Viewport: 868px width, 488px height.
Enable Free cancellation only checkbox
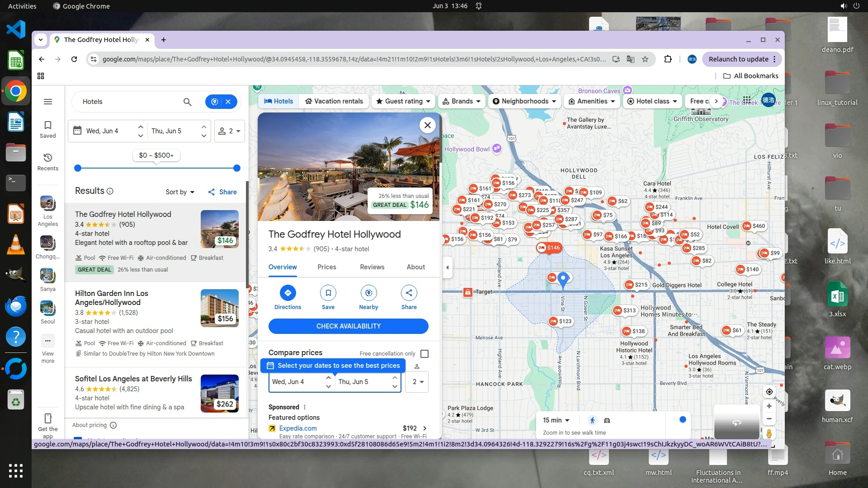[425, 354]
